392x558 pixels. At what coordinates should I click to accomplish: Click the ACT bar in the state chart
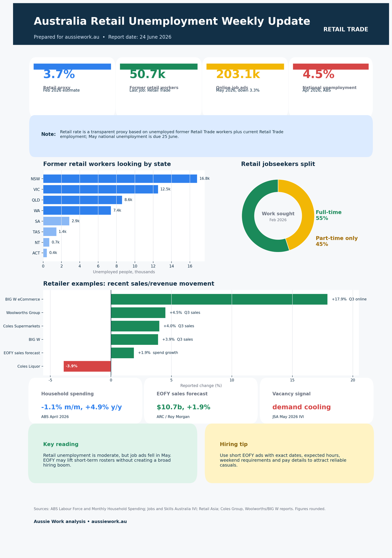45,253
